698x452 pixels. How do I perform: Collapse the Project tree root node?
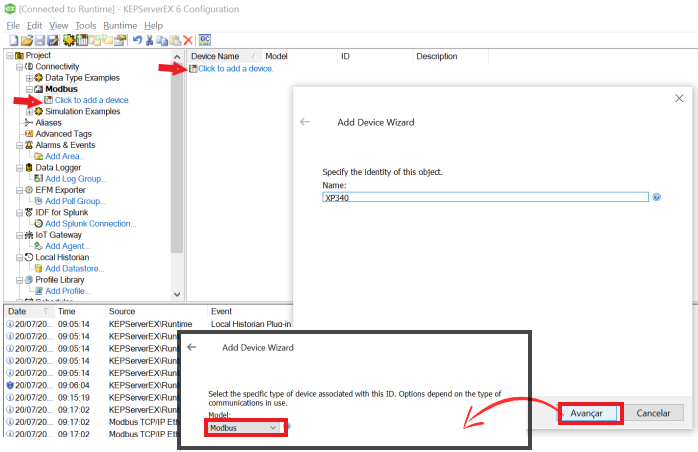tap(8, 56)
